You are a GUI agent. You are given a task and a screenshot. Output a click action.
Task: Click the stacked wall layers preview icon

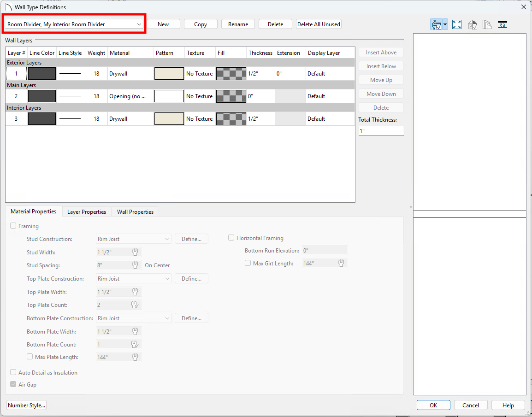click(x=487, y=25)
